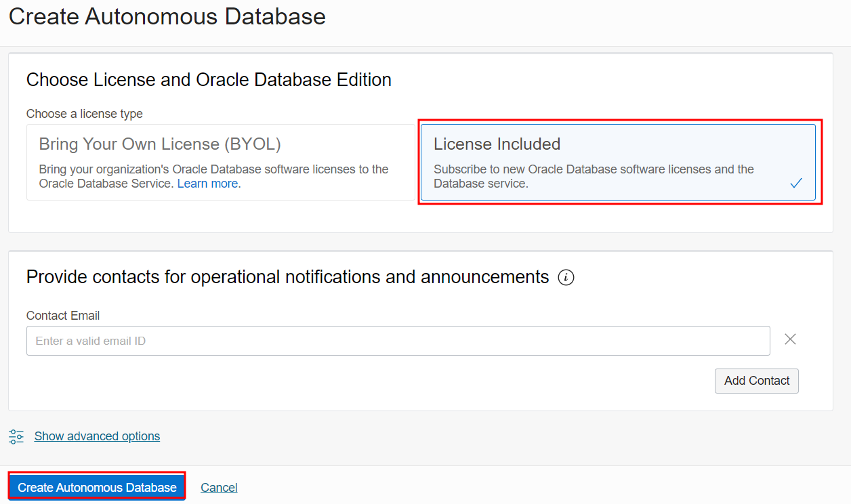Open the Learn more link for BYOL
The height and width of the screenshot is (504, 851).
[x=207, y=184]
